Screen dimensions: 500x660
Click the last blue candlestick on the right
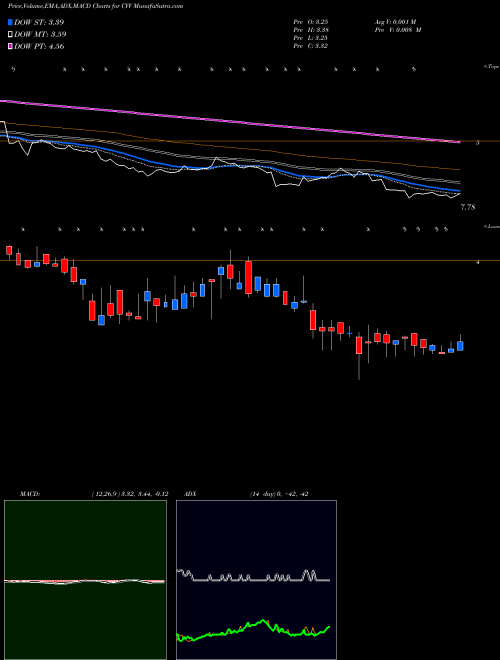(460, 346)
